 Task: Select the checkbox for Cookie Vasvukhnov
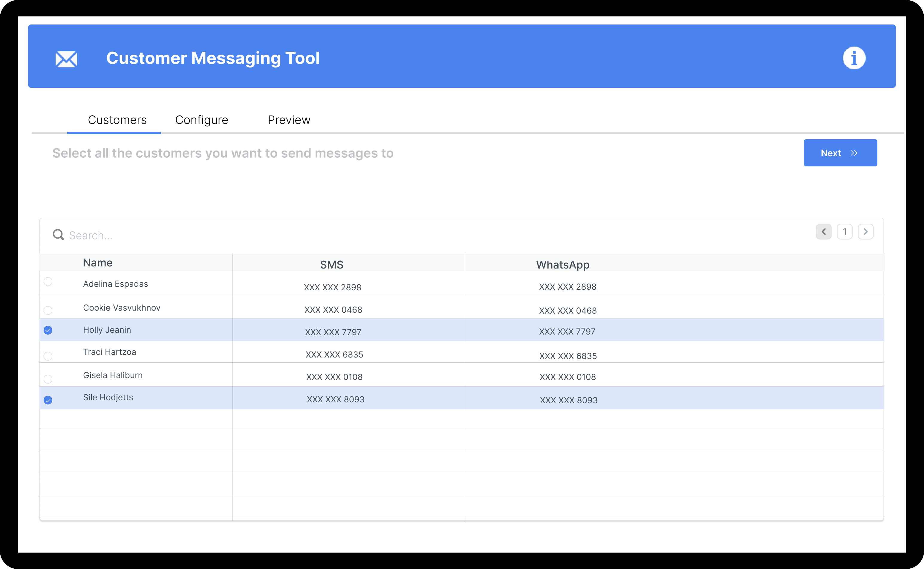pos(48,310)
